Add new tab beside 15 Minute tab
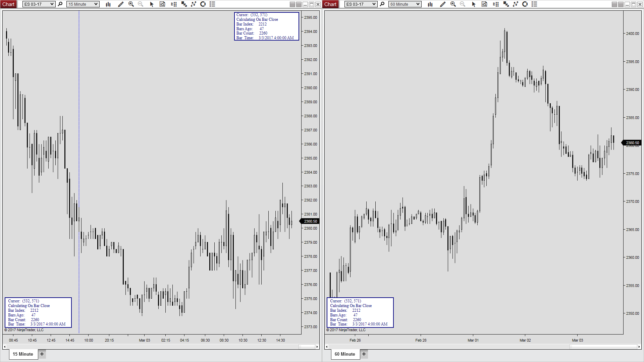Screen dimensions: 644x362 (42, 354)
